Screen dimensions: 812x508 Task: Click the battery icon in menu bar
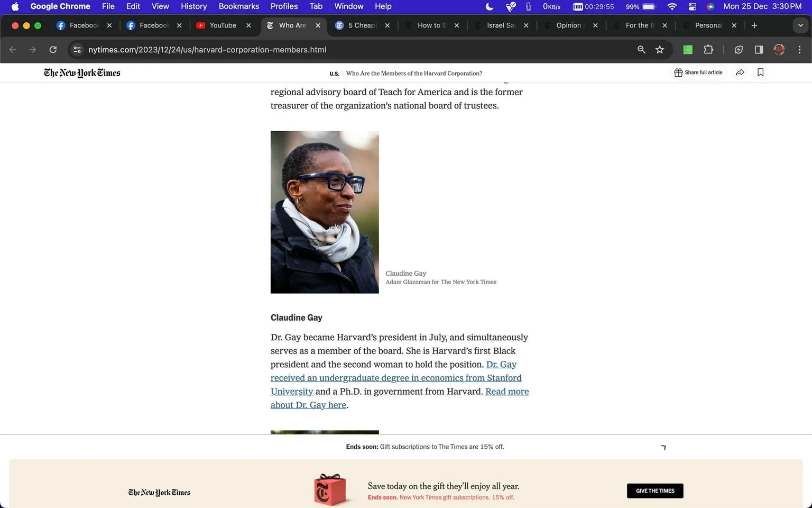click(649, 6)
